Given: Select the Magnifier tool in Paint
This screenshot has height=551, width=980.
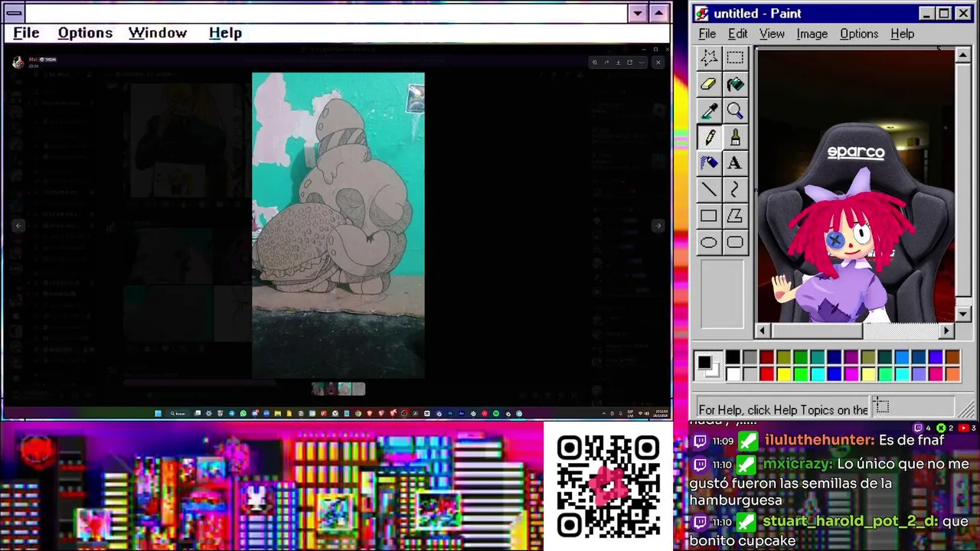Looking at the screenshot, I should pyautogui.click(x=735, y=111).
